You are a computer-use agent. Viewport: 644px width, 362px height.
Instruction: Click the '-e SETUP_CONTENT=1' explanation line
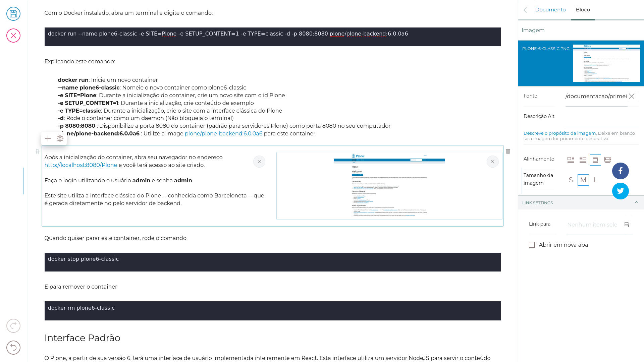[x=156, y=103]
